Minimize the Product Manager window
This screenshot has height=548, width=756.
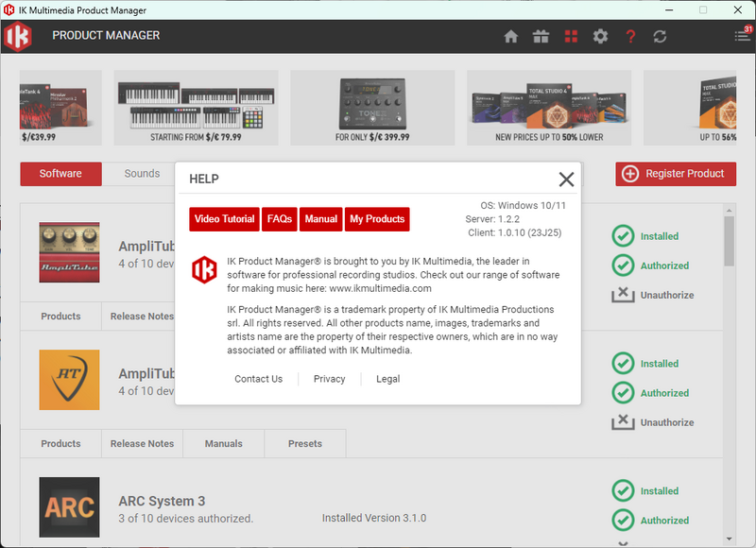click(x=669, y=9)
